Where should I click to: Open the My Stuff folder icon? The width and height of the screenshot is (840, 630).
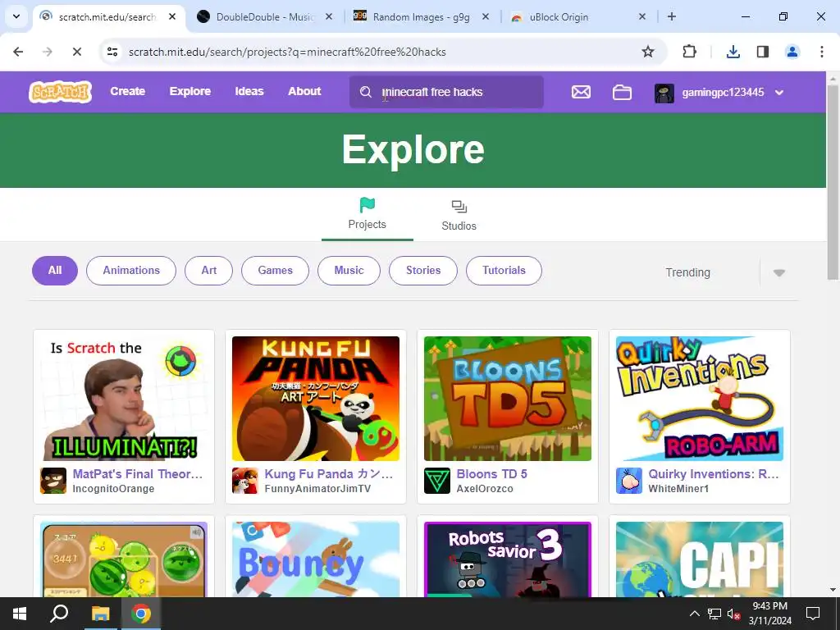pyautogui.click(x=622, y=92)
